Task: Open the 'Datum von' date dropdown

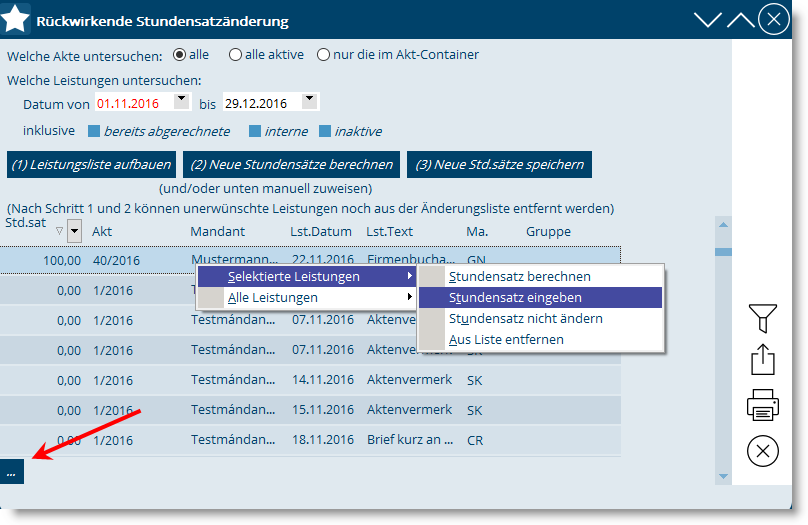Action: click(181, 100)
